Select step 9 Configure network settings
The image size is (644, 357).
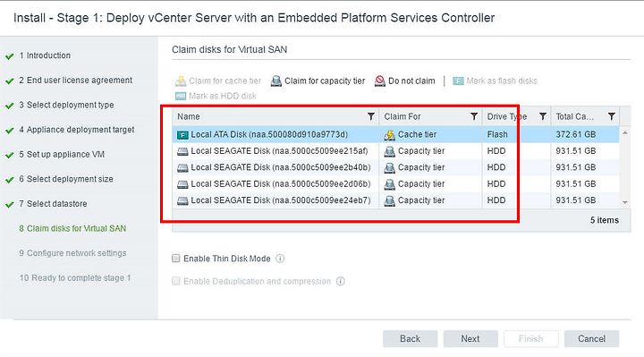point(72,253)
